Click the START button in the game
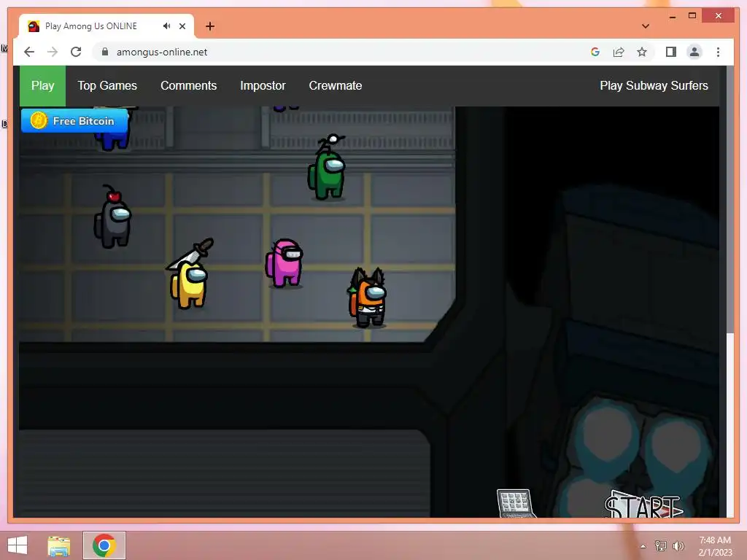 click(643, 505)
